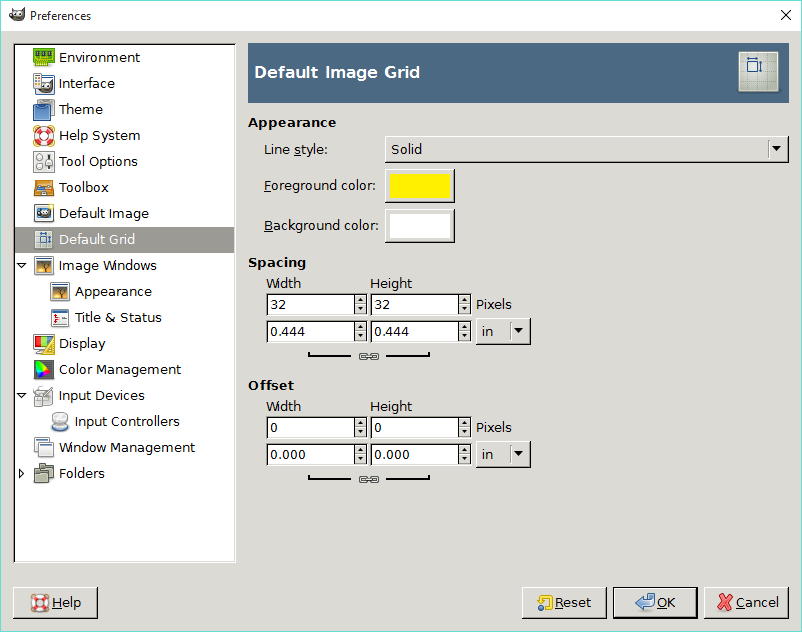Open the Color Management icon

click(43, 370)
